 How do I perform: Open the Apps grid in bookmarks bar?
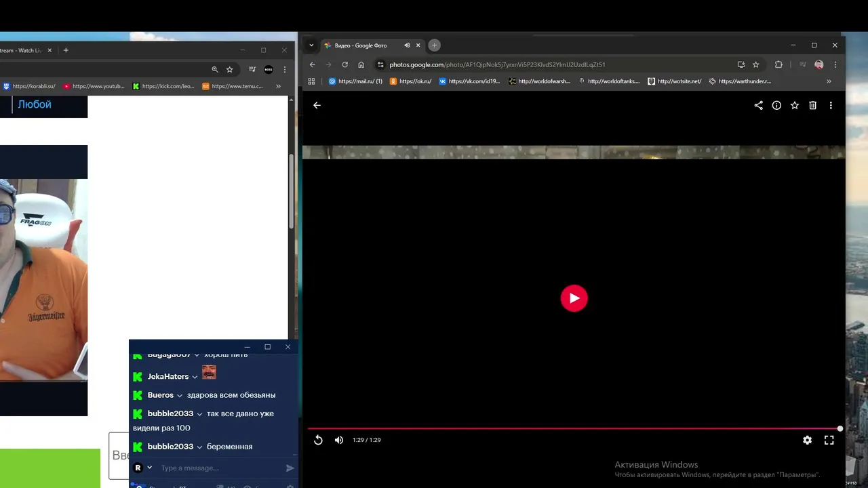pos(311,81)
